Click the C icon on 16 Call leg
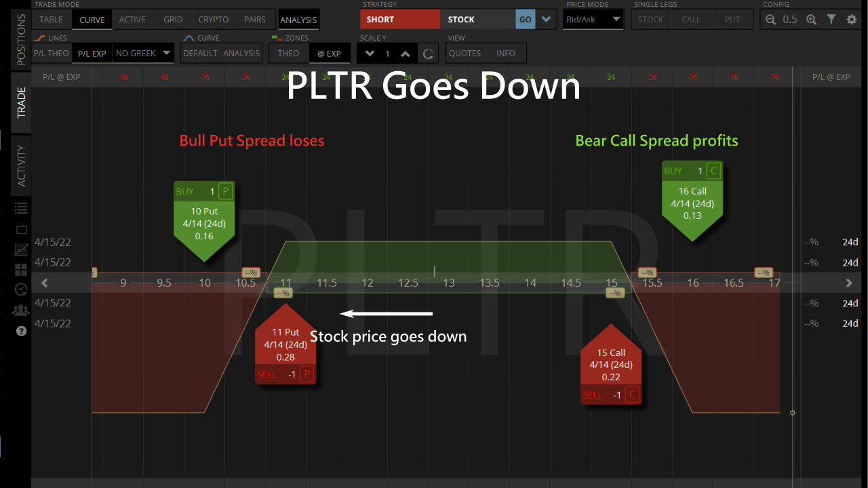This screenshot has width=868, height=488. point(713,171)
